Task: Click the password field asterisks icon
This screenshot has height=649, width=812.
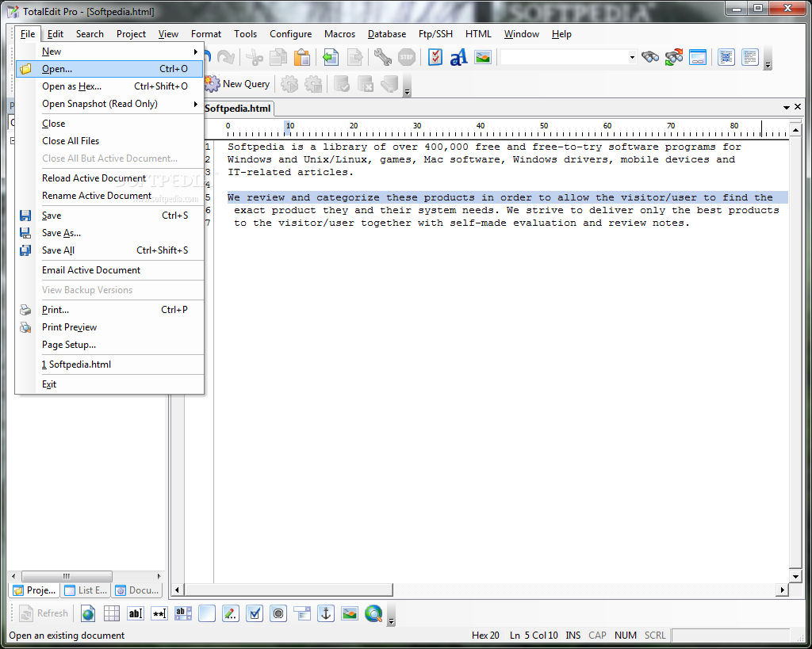Action: tap(159, 613)
